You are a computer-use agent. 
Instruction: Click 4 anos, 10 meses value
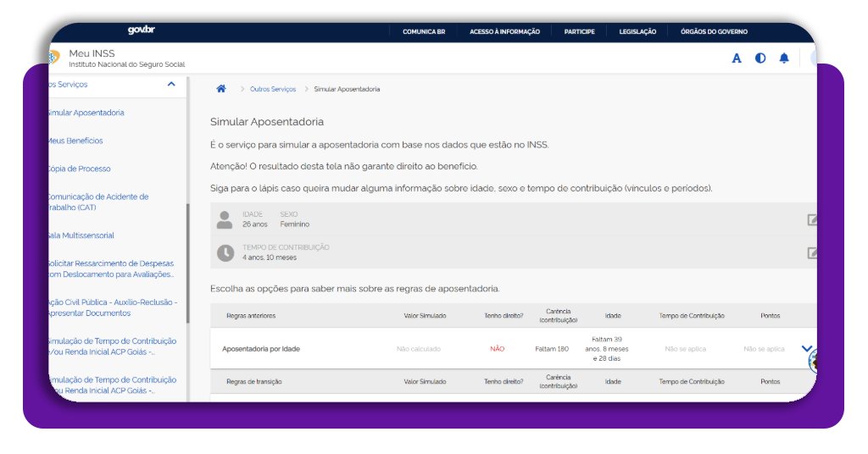(270, 257)
